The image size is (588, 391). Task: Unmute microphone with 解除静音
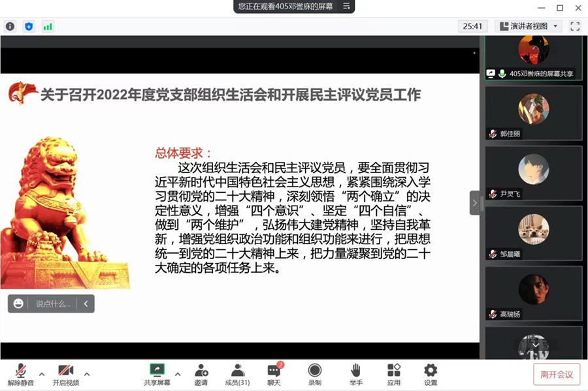point(21,375)
